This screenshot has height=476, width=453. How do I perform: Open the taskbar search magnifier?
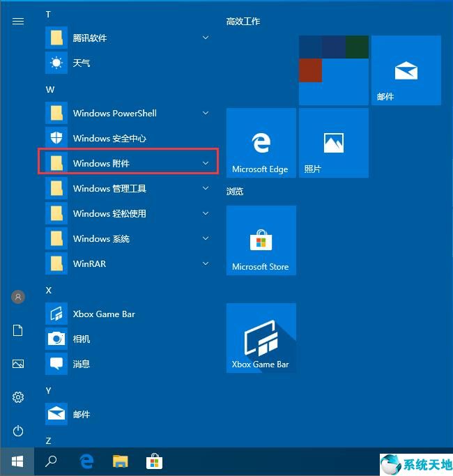coord(51,461)
